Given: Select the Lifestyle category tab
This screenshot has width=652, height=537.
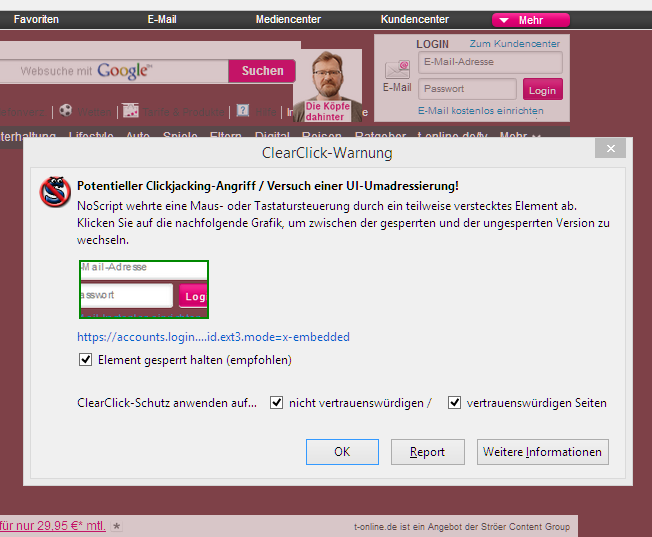Looking at the screenshot, I should (x=91, y=136).
